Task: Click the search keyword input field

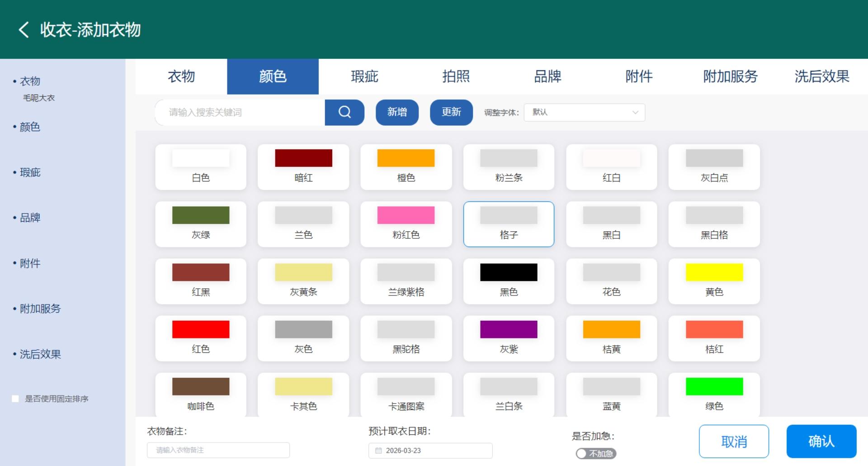Action: tap(240, 112)
